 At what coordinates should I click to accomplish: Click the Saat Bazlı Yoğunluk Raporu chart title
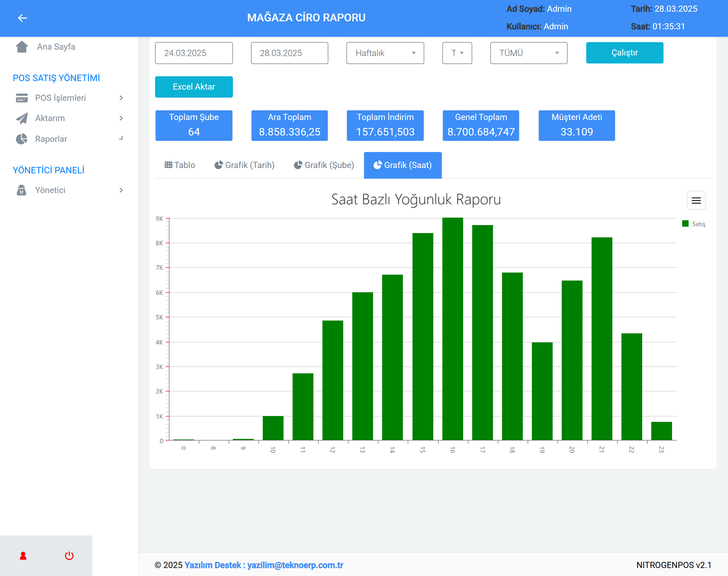coord(416,199)
